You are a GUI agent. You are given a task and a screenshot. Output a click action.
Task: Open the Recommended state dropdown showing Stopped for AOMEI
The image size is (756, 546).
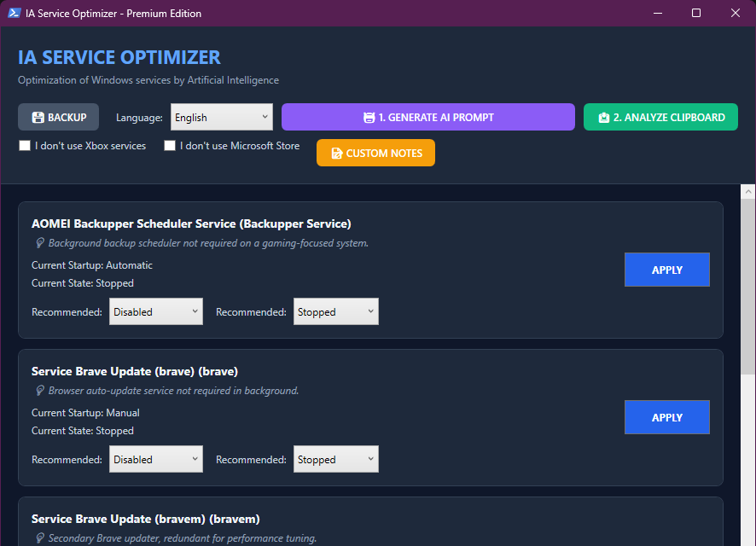pyautogui.click(x=335, y=311)
